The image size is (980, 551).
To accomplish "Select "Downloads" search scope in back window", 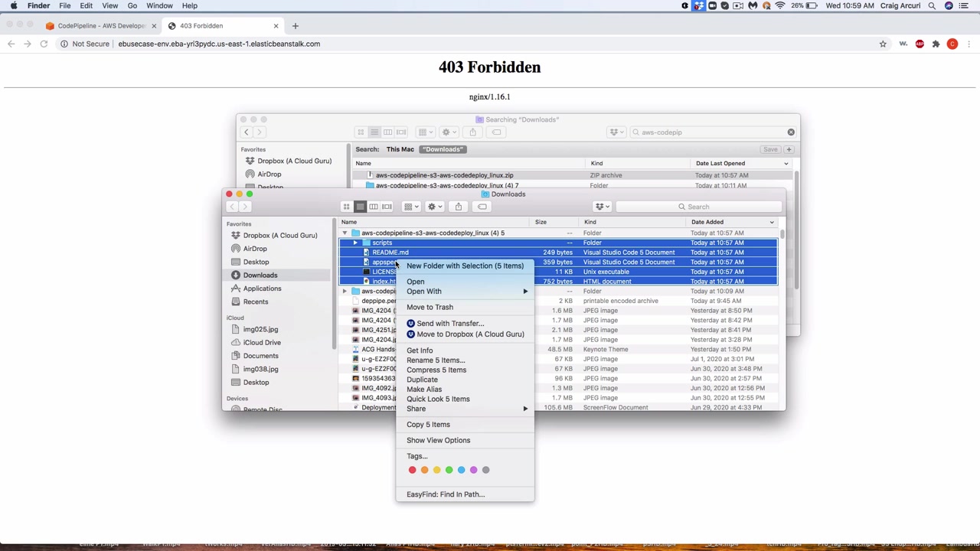I will coord(443,149).
